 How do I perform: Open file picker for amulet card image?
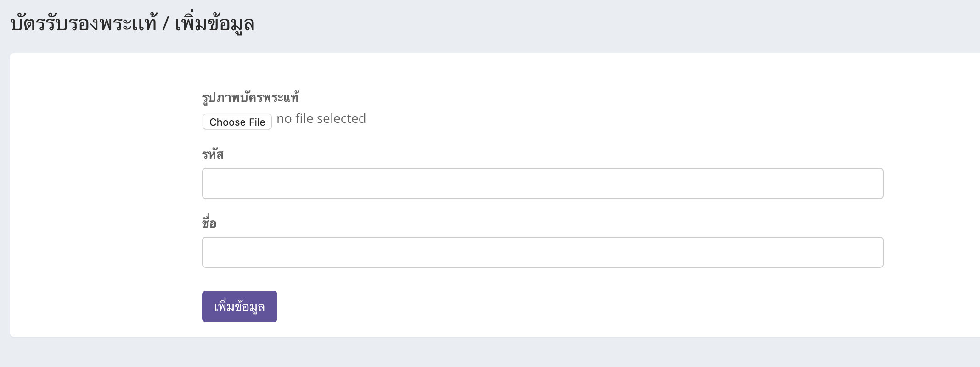(x=237, y=122)
